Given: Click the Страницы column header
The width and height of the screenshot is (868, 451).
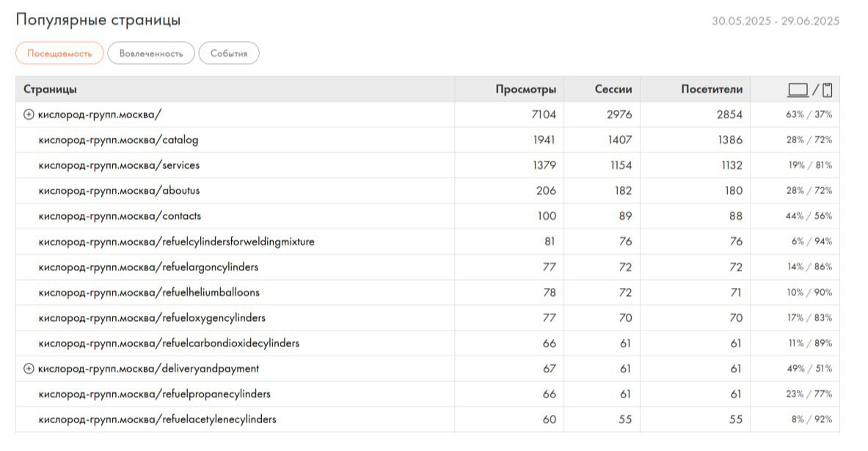Looking at the screenshot, I should [50, 90].
